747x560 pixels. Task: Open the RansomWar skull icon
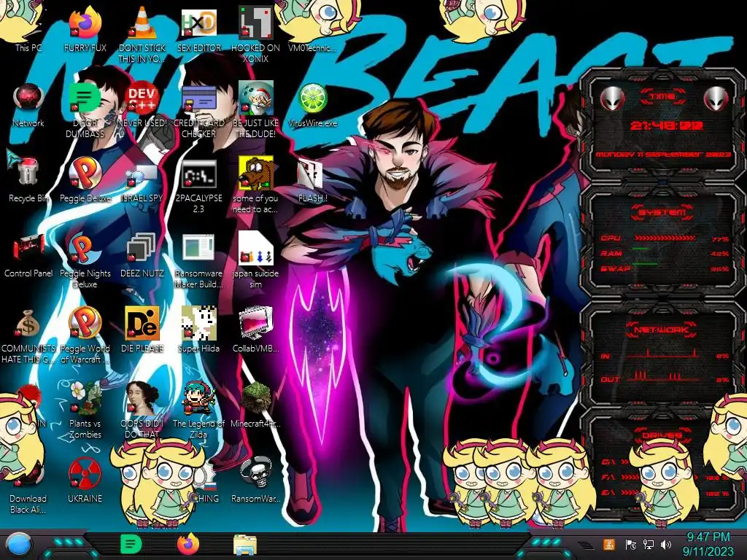click(256, 480)
